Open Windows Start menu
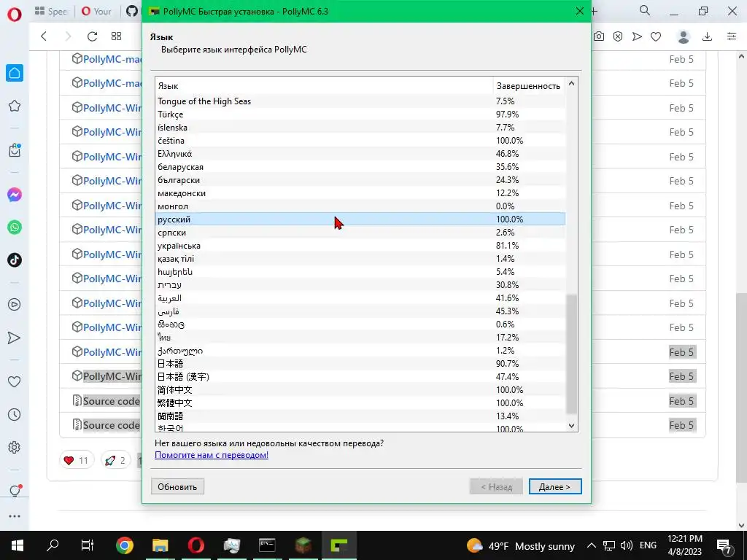This screenshot has height=560, width=747. pyautogui.click(x=18, y=545)
